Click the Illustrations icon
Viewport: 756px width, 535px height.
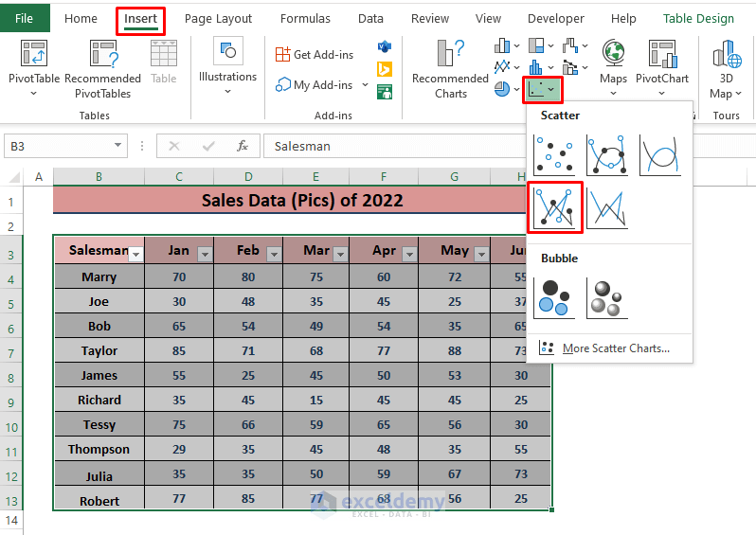[x=228, y=51]
